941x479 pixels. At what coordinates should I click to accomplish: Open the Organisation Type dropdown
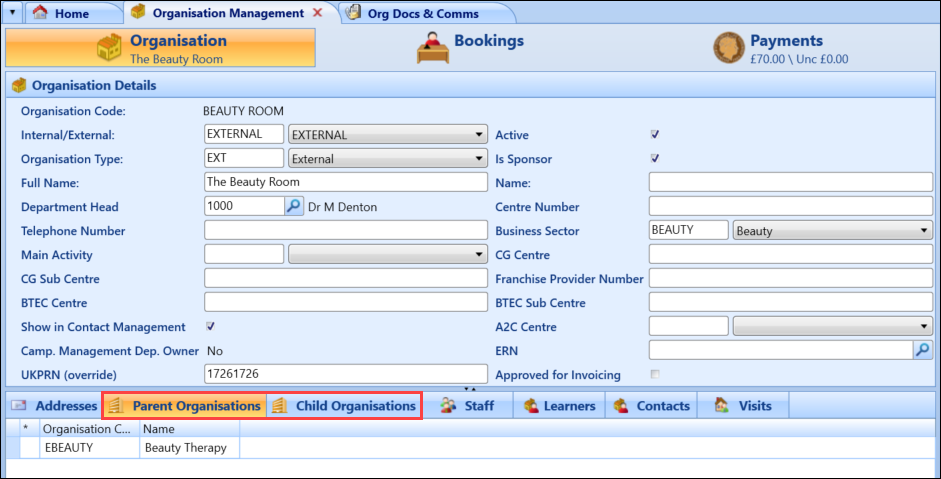pyautogui.click(x=388, y=158)
